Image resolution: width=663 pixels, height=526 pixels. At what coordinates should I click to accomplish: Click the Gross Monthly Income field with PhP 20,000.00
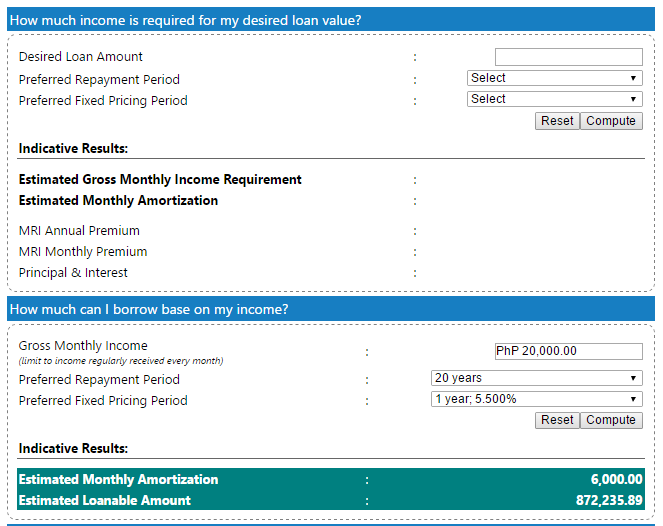tap(569, 351)
